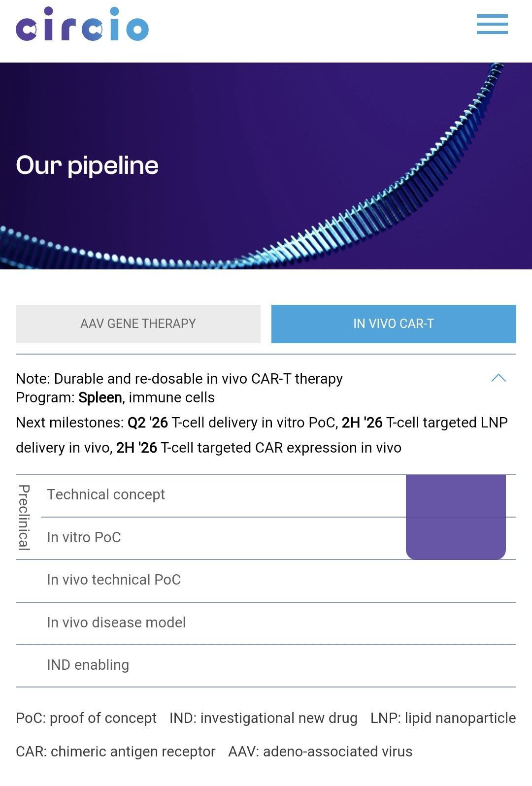Open the hamburger navigation menu

[x=492, y=24]
